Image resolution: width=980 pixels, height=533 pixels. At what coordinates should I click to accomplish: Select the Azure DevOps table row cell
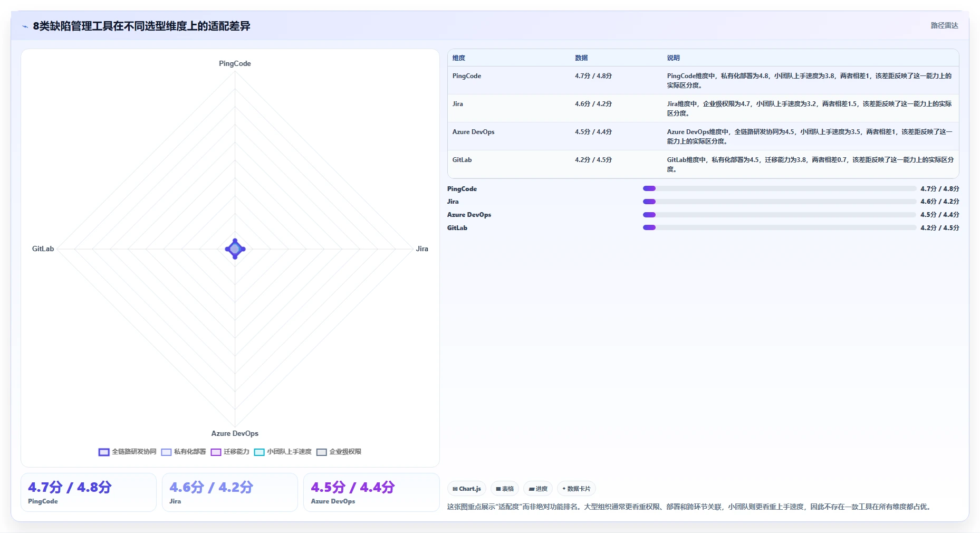[x=474, y=132]
